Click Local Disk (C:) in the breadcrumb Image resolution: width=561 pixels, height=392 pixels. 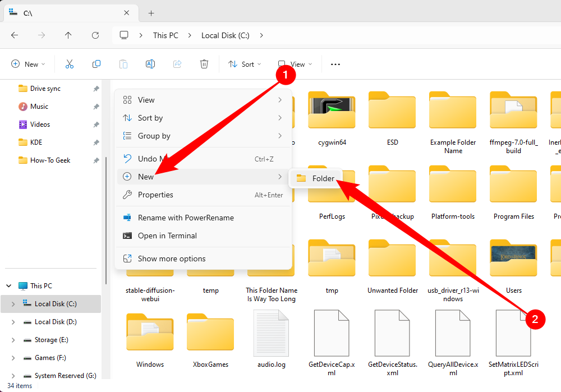[225, 35]
